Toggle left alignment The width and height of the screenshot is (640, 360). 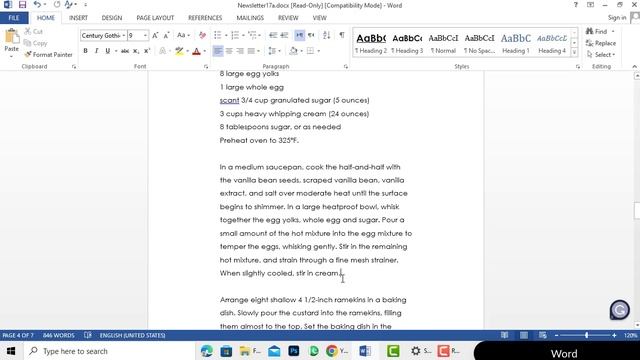click(x=218, y=51)
